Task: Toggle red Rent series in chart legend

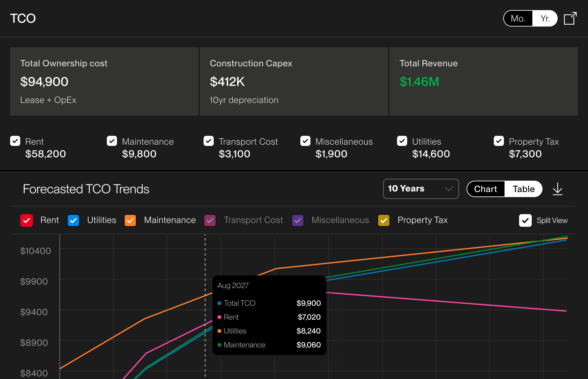Action: click(27, 220)
